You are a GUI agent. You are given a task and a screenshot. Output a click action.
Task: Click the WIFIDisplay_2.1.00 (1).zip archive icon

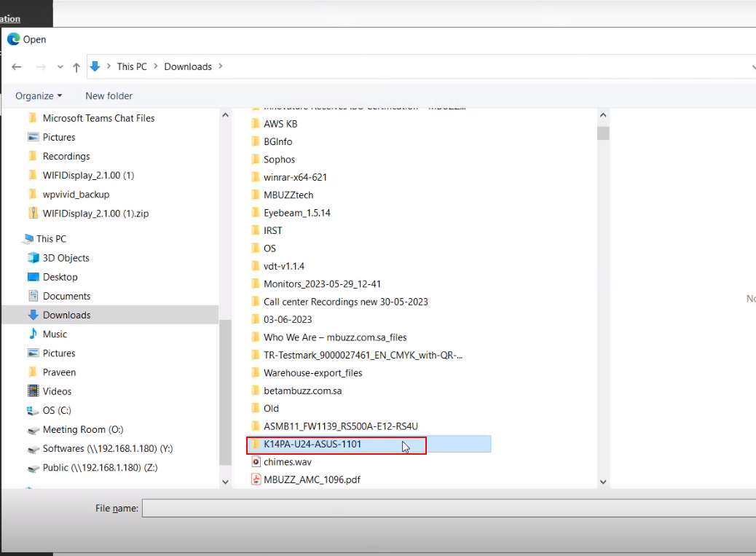tap(33, 213)
